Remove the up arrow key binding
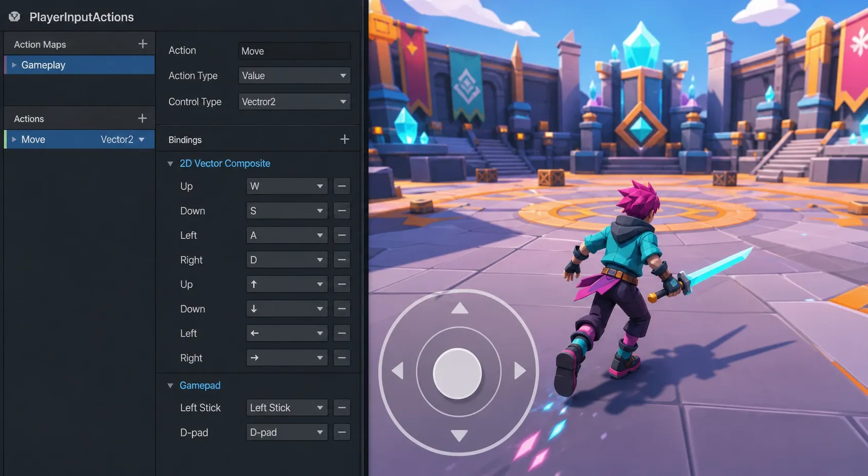The width and height of the screenshot is (868, 476). (342, 284)
